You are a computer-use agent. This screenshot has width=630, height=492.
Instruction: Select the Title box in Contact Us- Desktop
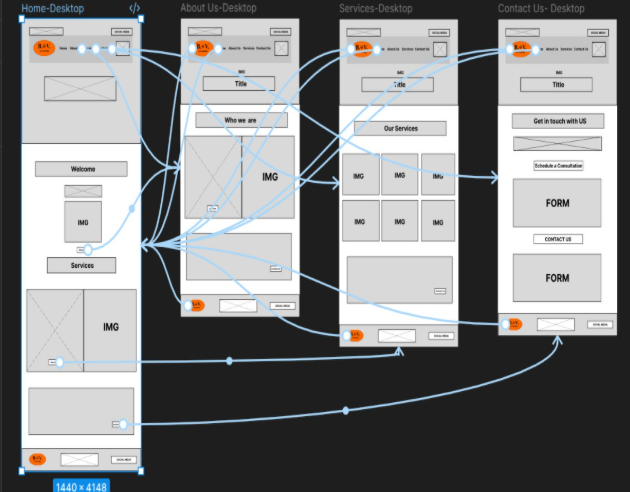tap(556, 84)
